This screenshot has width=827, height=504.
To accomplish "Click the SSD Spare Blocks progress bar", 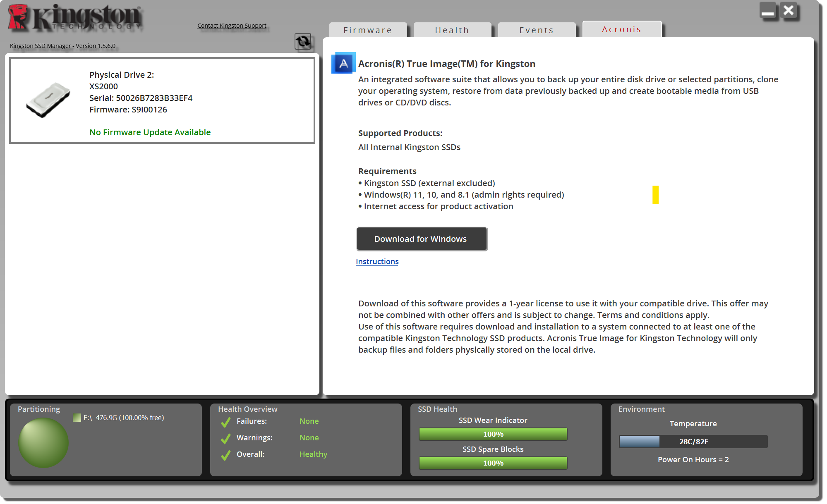I will 493,463.
